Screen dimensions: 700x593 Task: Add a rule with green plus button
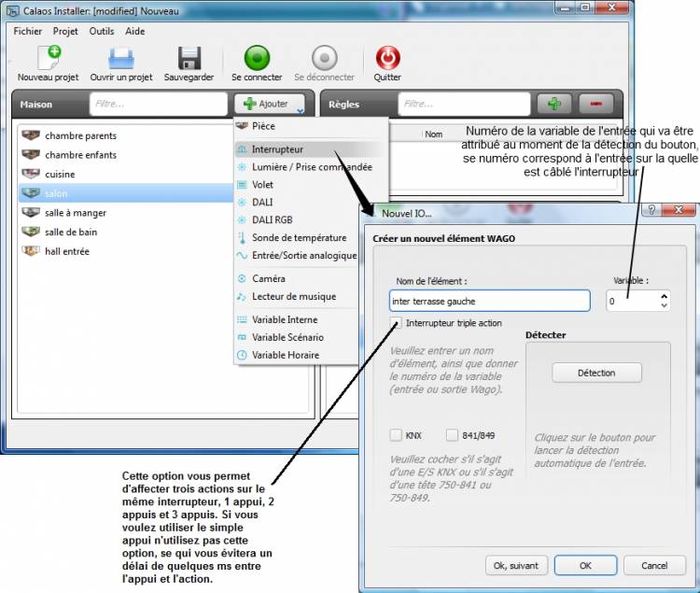[x=554, y=104]
